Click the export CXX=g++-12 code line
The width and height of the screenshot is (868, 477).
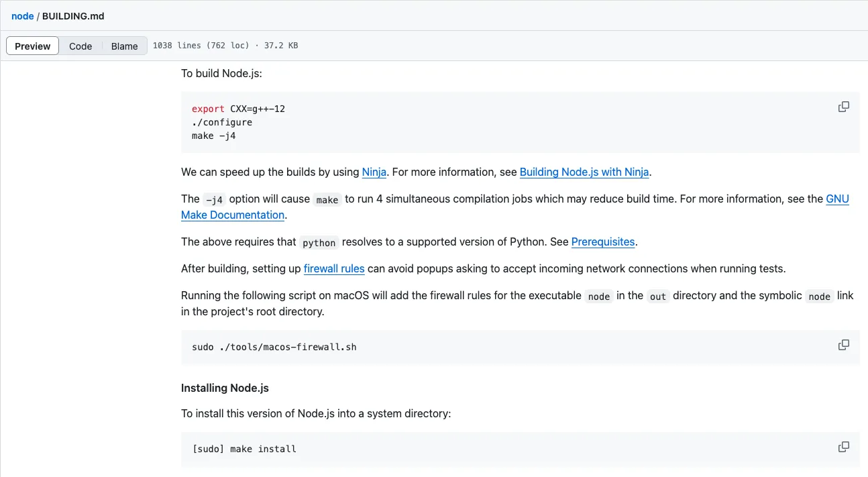point(238,109)
